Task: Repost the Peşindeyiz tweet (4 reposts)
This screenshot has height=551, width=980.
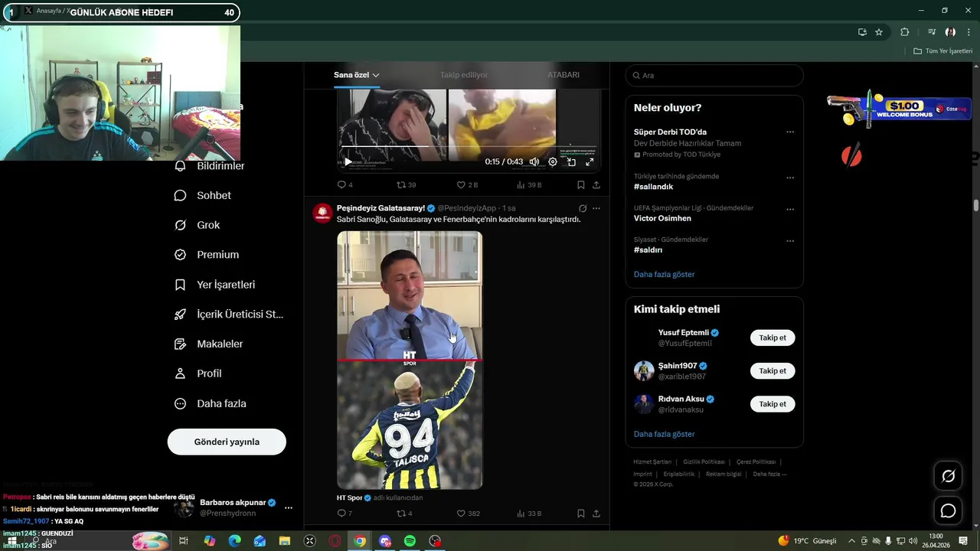Action: pos(404,514)
